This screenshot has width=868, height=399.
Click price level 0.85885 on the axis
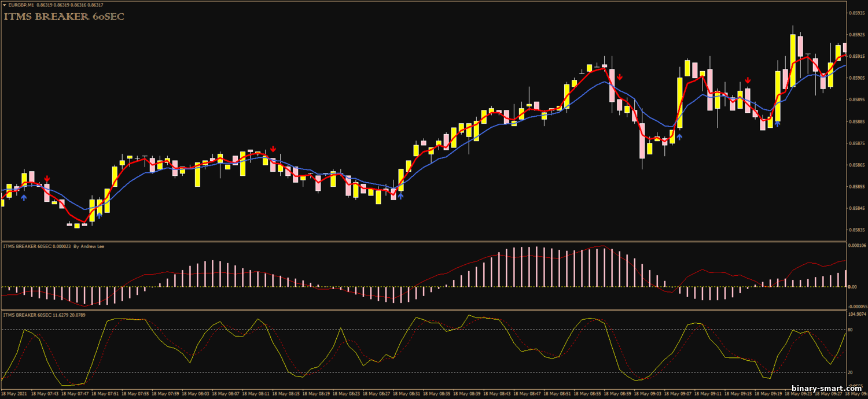pyautogui.click(x=856, y=121)
